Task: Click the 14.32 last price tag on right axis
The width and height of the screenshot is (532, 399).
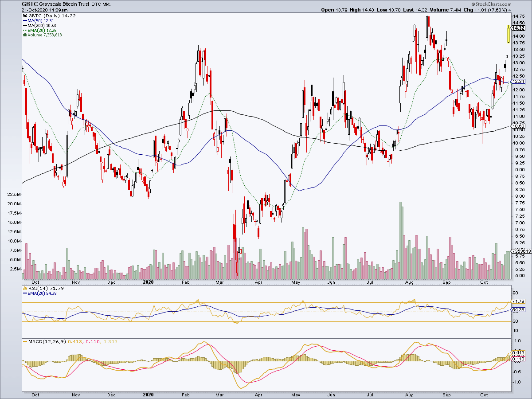Action: [x=518, y=27]
